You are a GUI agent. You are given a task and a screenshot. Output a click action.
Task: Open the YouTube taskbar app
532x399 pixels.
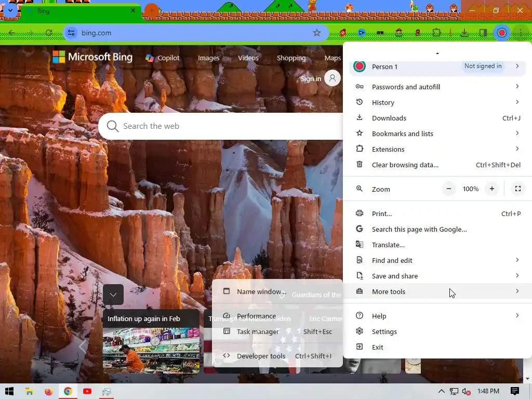pyautogui.click(x=87, y=392)
